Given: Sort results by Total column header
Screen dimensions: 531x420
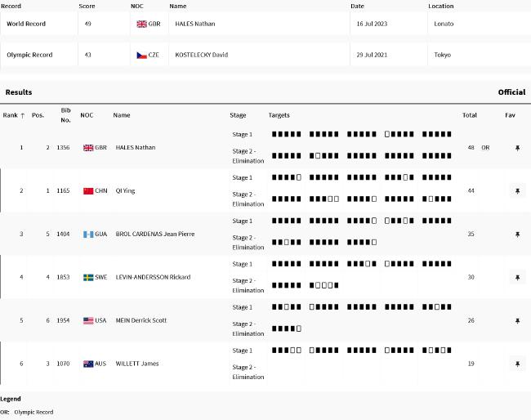Looking at the screenshot, I should coord(469,115).
